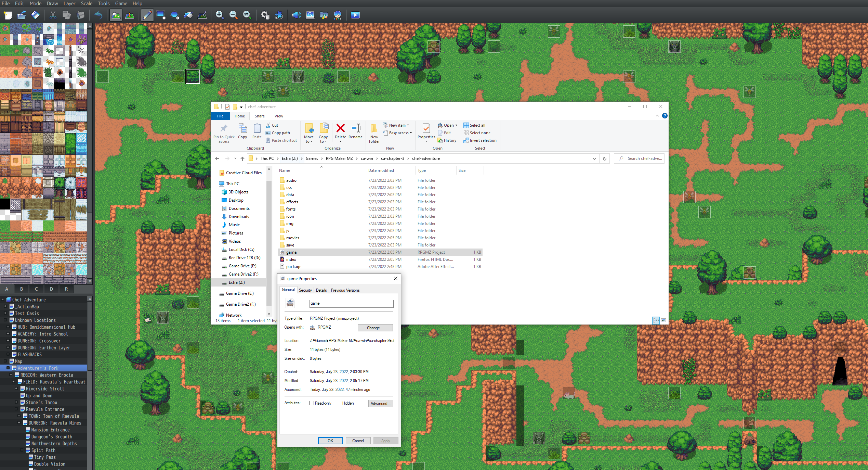The image size is (868, 470).
Task: Select the Rectangle drawing tool
Action: click(161, 15)
